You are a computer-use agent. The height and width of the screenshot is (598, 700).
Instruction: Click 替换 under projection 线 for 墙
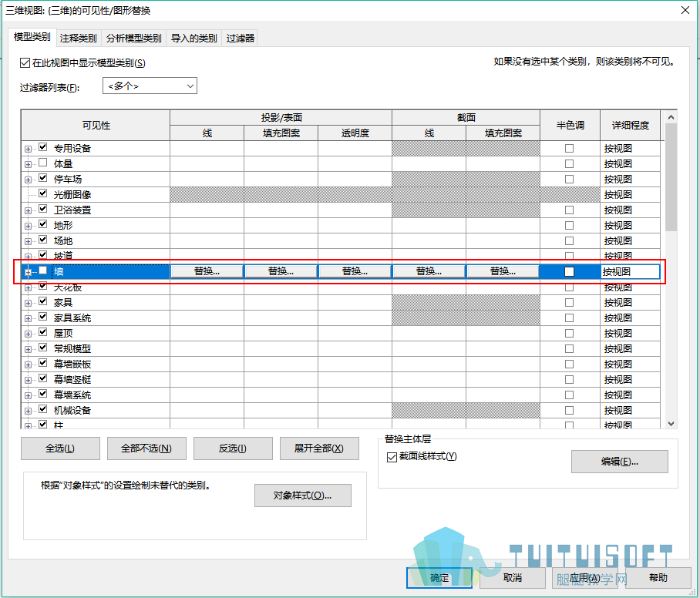[x=207, y=271]
